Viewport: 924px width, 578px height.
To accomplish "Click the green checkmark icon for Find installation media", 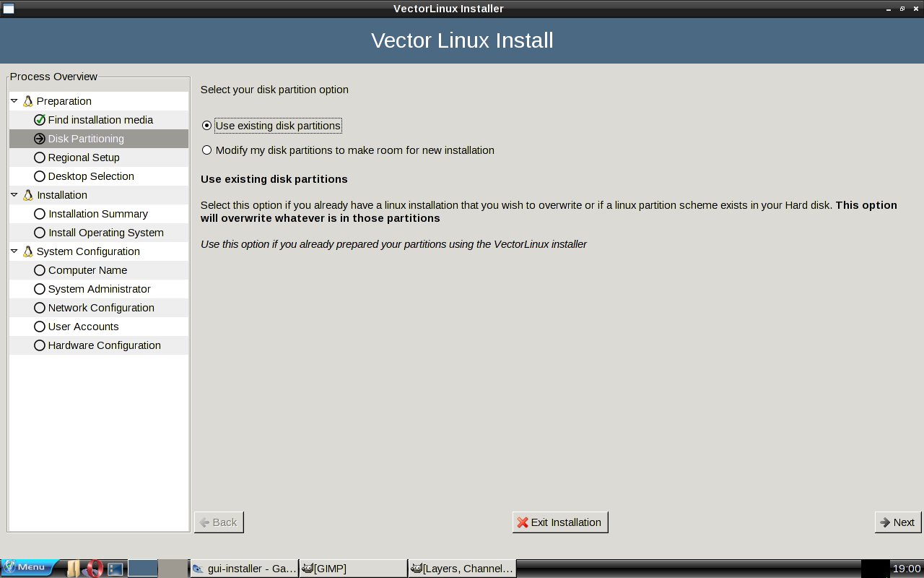I will [x=40, y=120].
